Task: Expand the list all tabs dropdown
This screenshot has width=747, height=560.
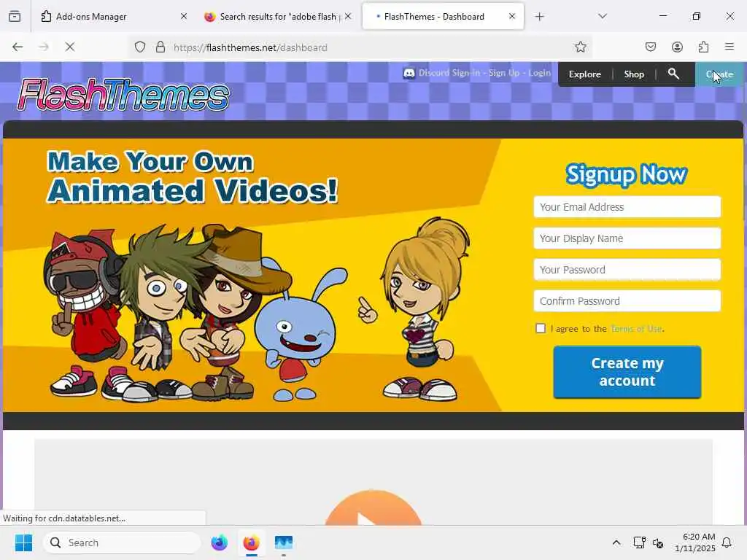Action: click(x=603, y=17)
